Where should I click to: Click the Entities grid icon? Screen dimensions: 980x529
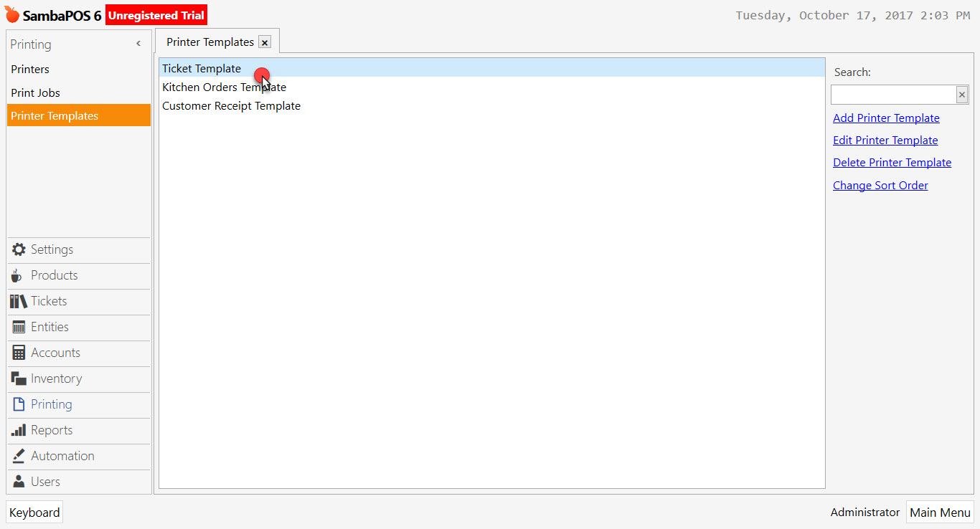[x=17, y=327]
